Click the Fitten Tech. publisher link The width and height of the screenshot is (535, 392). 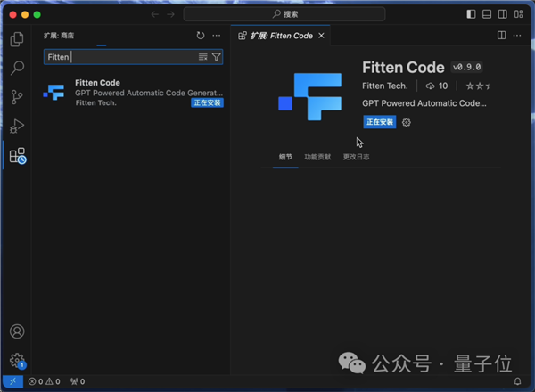pos(385,86)
